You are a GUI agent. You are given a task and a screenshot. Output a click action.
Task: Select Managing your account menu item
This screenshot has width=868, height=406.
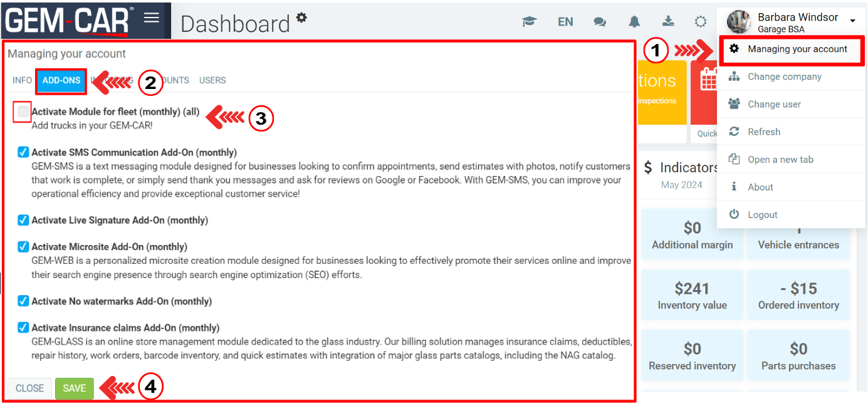tap(797, 49)
